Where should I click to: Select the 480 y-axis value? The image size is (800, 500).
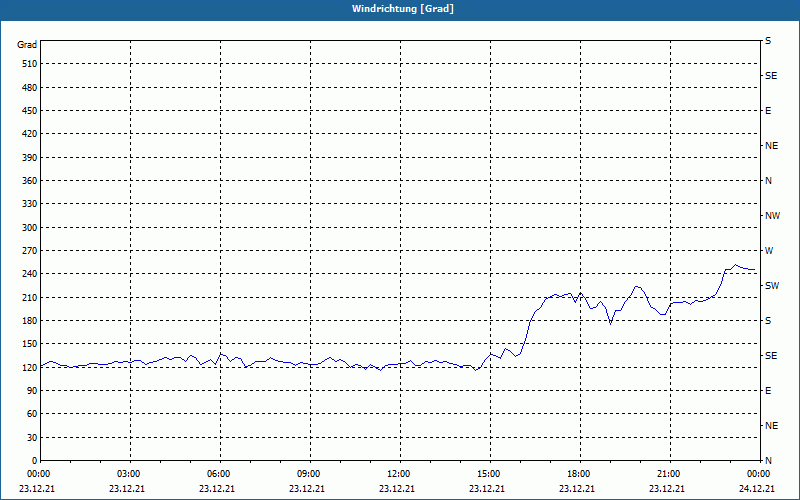click(30, 87)
